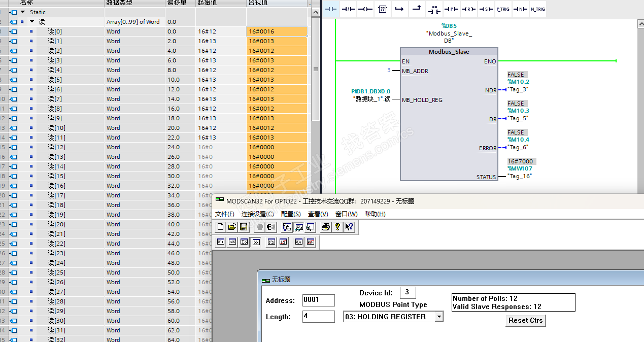Click the close branch arrow icon
Image resolution: width=644 pixels, height=342 pixels.
(x=417, y=9)
